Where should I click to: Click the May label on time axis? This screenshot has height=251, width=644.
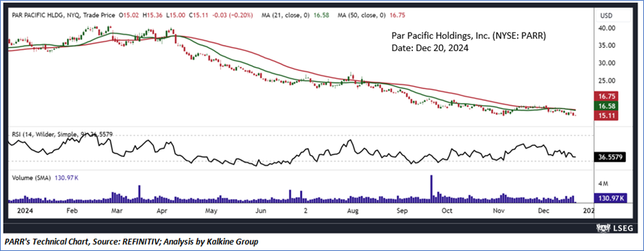[x=211, y=211]
